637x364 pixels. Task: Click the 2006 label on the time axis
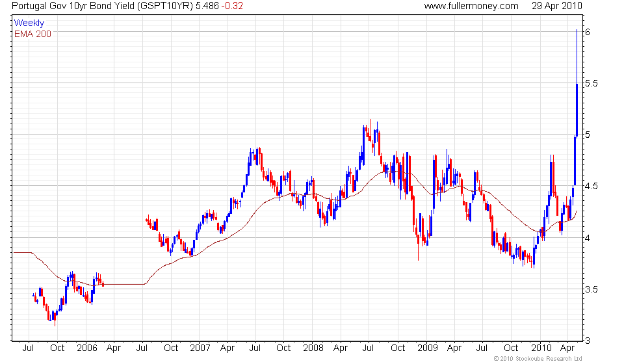click(87, 348)
